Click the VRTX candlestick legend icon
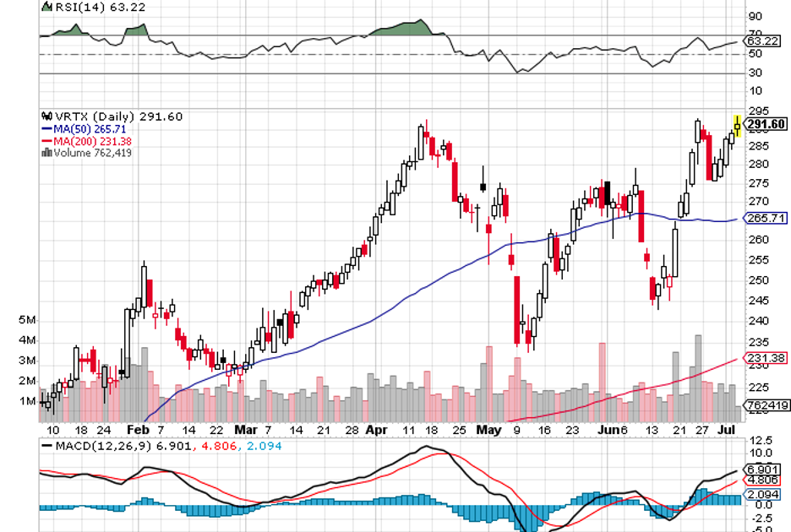 point(46,117)
